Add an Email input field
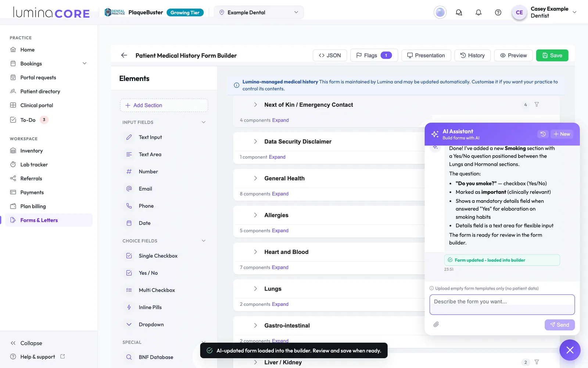Image resolution: width=588 pixels, height=368 pixels. click(164, 189)
